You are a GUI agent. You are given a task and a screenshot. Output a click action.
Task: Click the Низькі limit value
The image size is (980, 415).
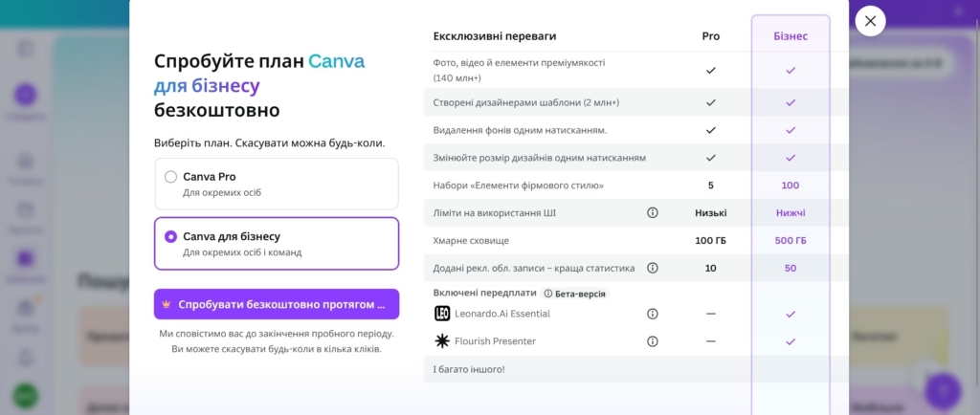(711, 213)
